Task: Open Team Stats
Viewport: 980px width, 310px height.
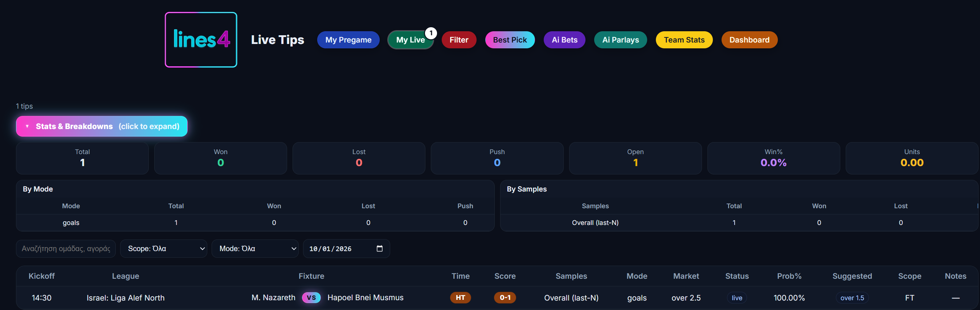Action: (684, 40)
